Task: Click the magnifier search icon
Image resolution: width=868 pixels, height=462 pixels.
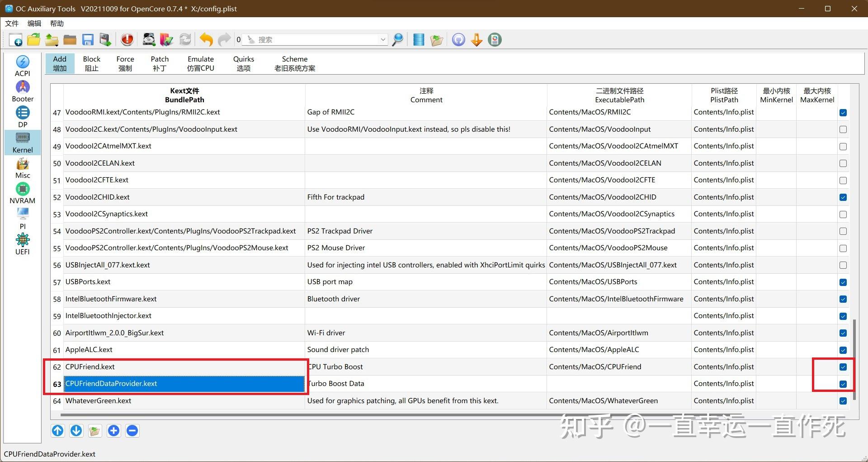Action: (398, 40)
